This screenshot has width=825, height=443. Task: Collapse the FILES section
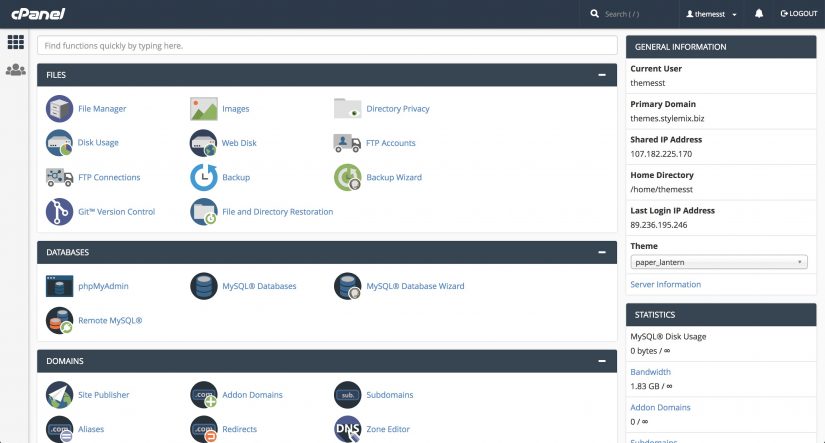click(x=602, y=75)
